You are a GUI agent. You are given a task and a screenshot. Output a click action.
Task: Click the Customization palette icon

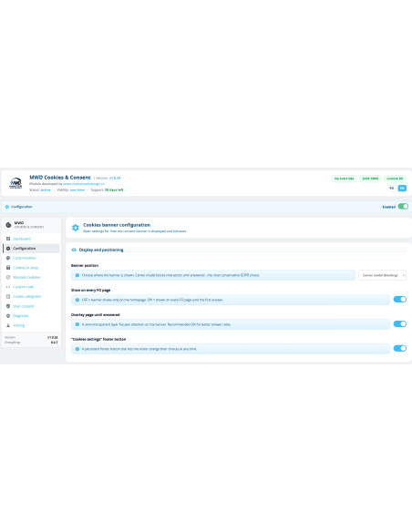8,258
